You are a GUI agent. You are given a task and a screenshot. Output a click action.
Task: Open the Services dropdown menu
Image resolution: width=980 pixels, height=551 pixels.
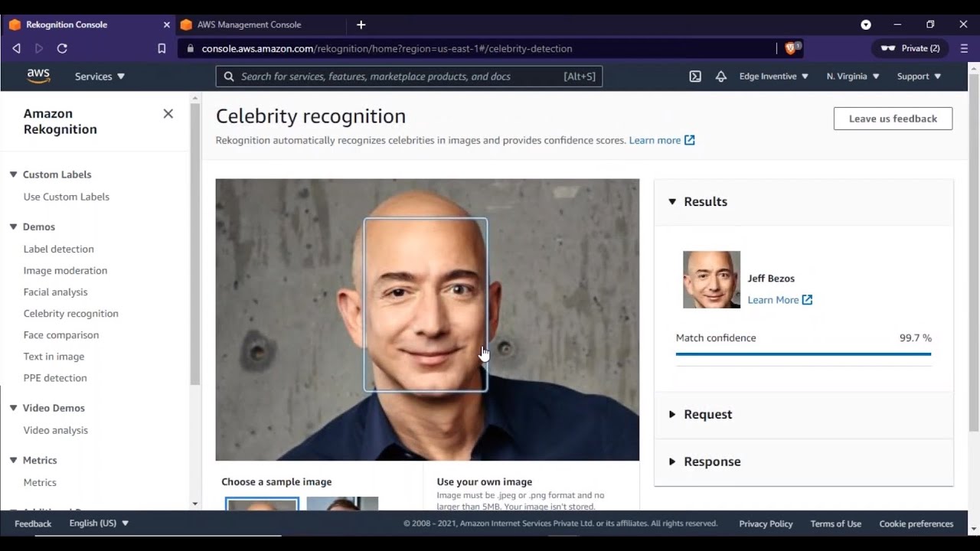100,77
